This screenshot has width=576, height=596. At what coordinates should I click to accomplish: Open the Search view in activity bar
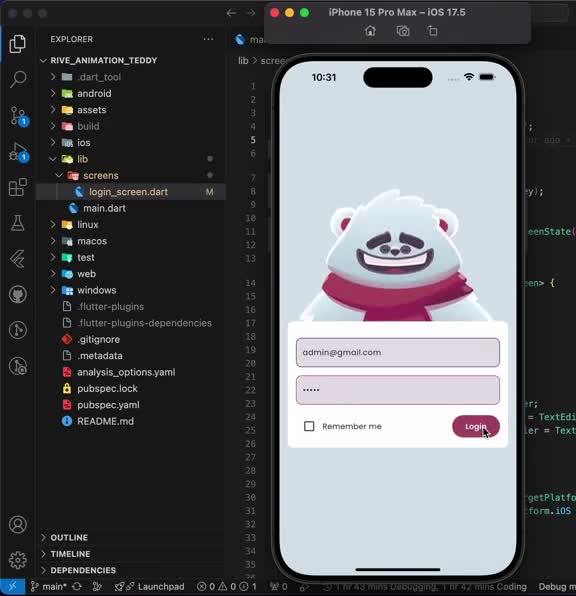click(17, 79)
